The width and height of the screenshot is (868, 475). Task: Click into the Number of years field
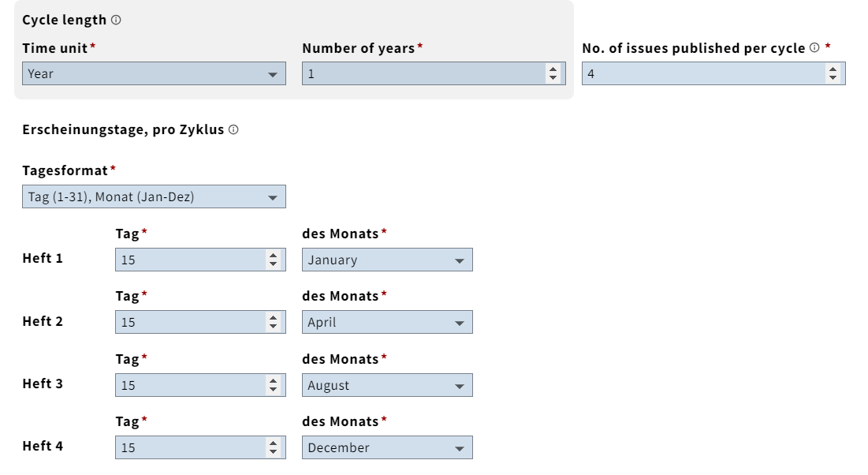click(x=422, y=74)
